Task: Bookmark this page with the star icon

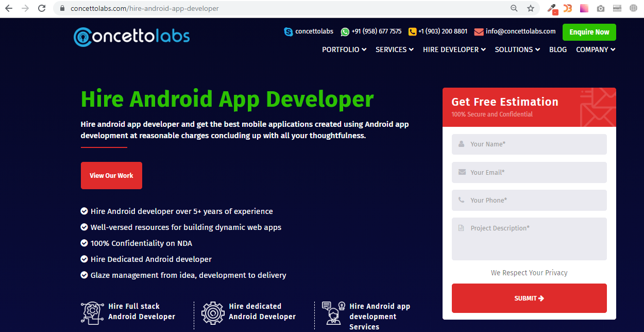Action: (530, 8)
